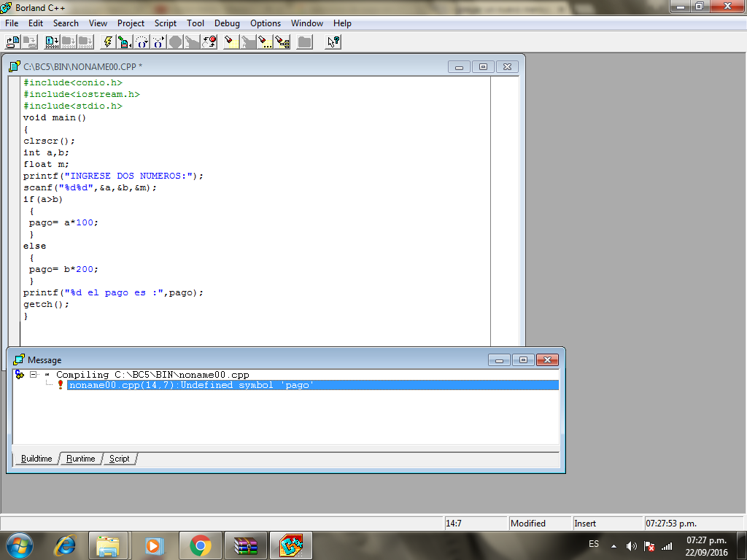Click the 'if(a>b)' line

(x=43, y=199)
